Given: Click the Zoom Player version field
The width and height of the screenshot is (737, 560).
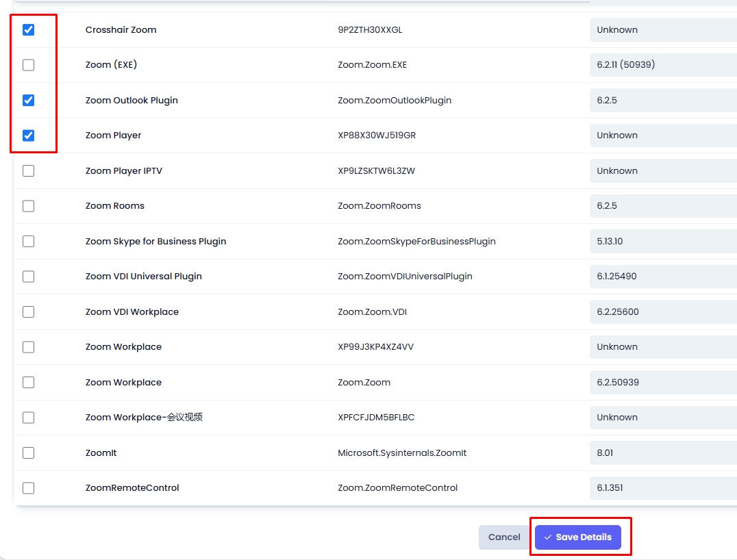Looking at the screenshot, I should (663, 136).
